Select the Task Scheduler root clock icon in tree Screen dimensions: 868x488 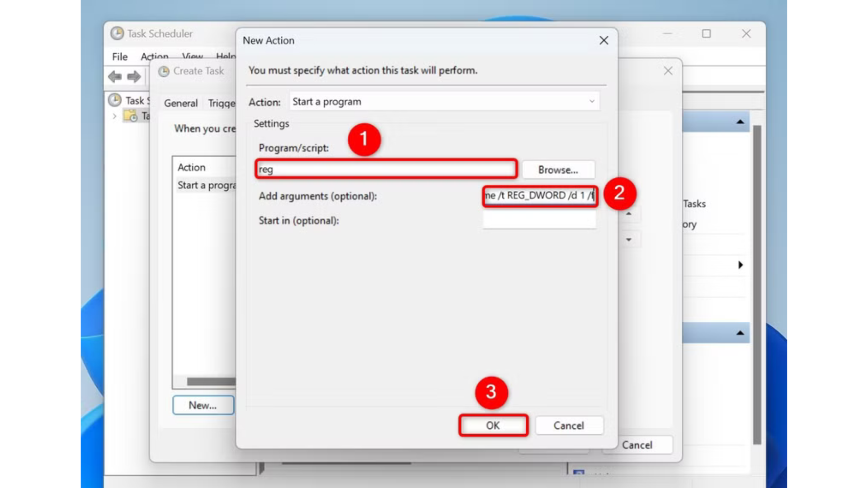[116, 100]
